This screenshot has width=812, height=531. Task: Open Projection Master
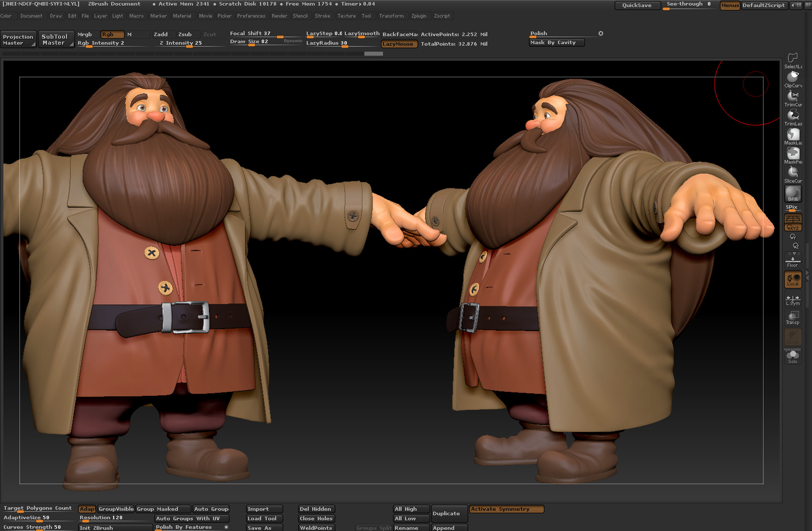pos(18,39)
